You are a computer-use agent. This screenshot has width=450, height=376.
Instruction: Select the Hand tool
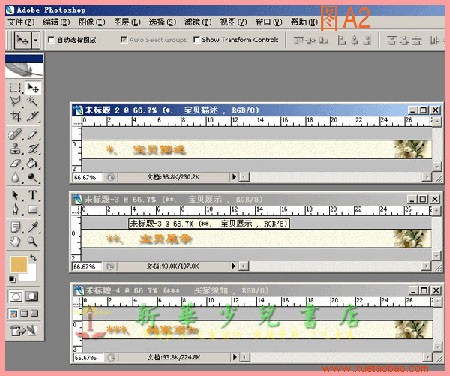[14, 241]
